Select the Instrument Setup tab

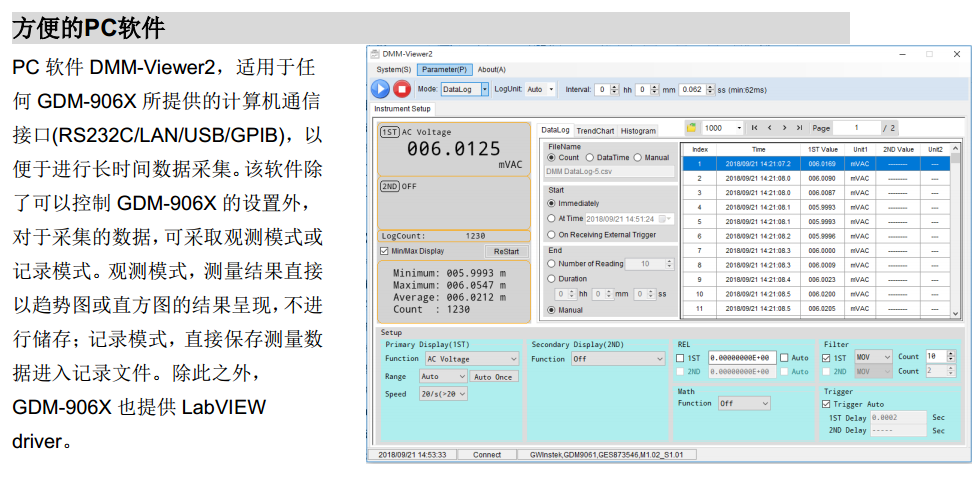(402, 109)
